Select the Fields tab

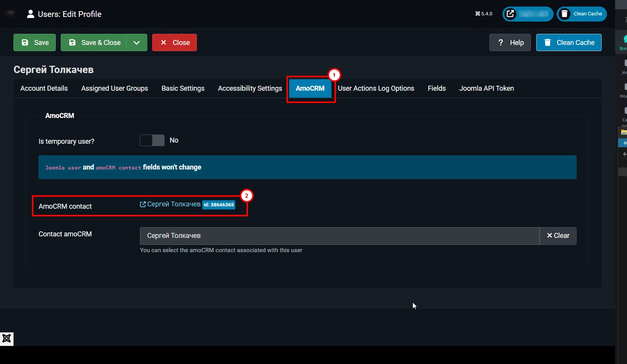(437, 88)
